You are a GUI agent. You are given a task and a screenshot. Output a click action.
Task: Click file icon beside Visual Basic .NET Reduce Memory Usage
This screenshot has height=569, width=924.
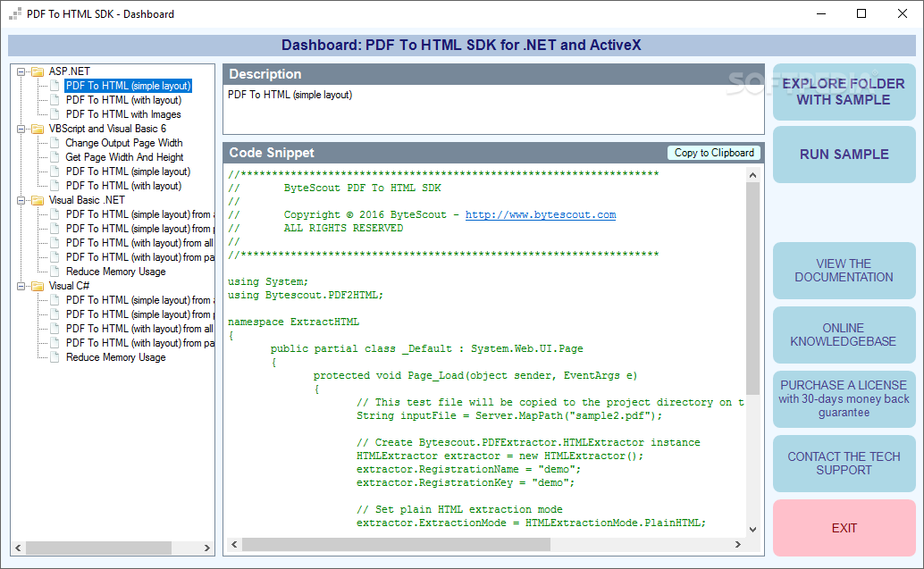(x=55, y=272)
